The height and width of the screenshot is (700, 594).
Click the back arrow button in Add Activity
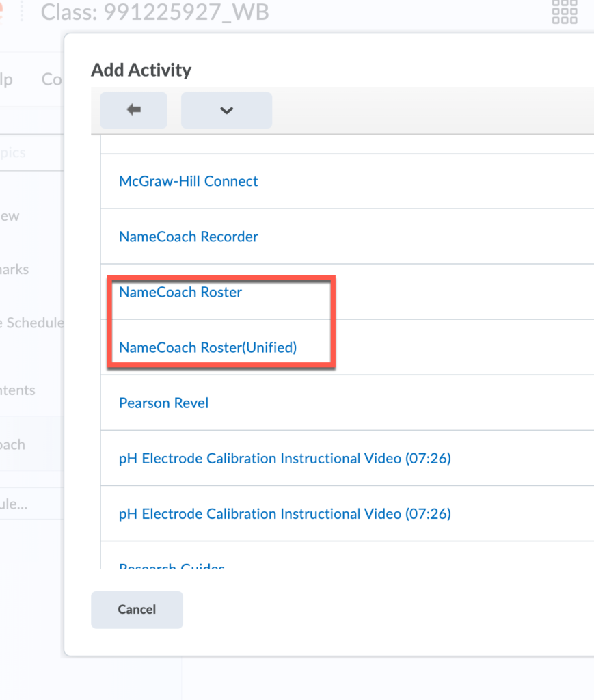point(133,110)
